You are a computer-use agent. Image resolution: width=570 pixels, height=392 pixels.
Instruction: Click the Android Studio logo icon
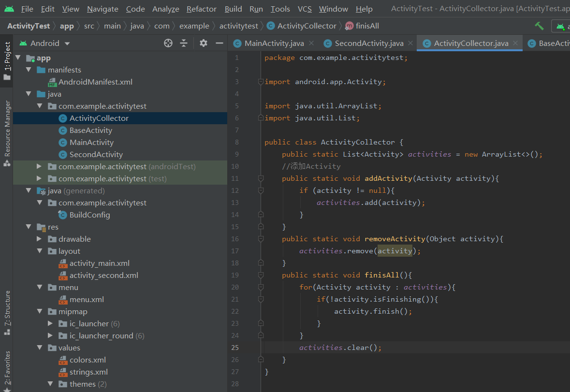tap(9, 9)
